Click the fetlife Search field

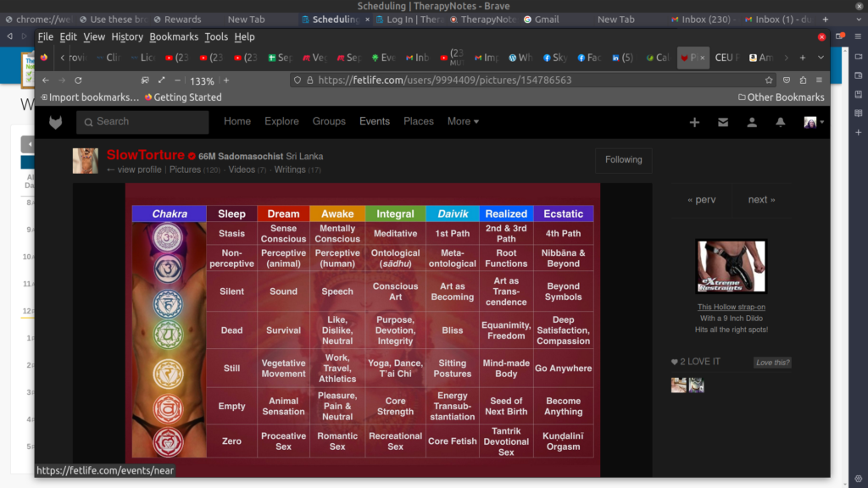(x=142, y=122)
